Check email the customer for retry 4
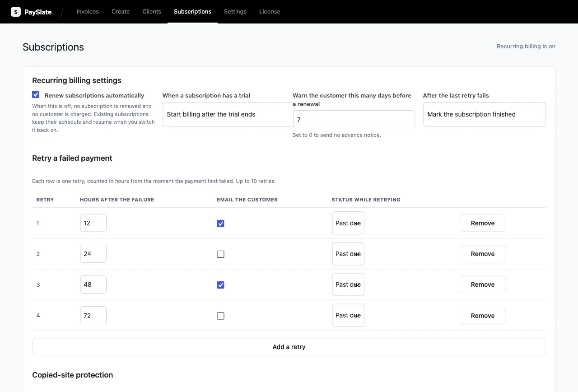 click(220, 316)
